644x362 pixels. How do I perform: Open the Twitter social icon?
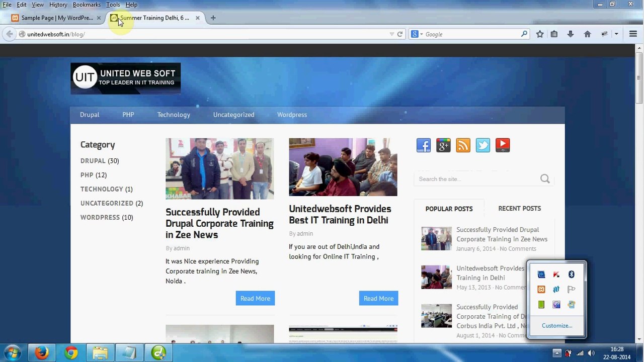[x=483, y=145]
